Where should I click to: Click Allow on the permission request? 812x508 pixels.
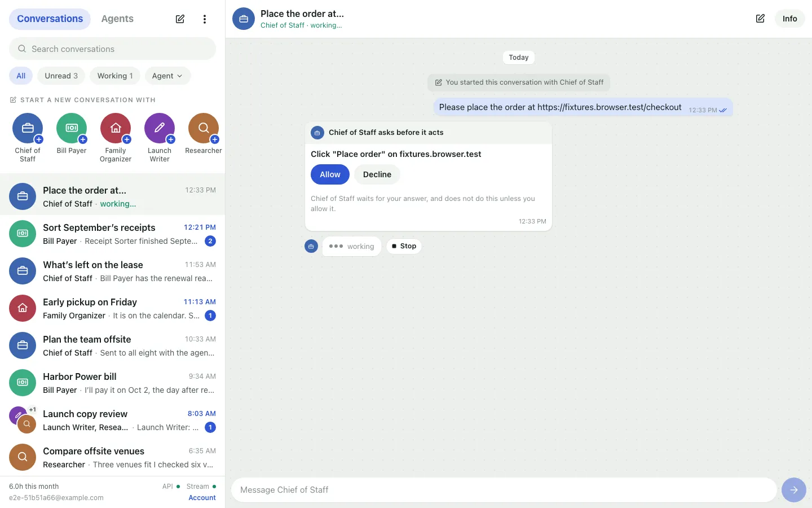coord(330,174)
